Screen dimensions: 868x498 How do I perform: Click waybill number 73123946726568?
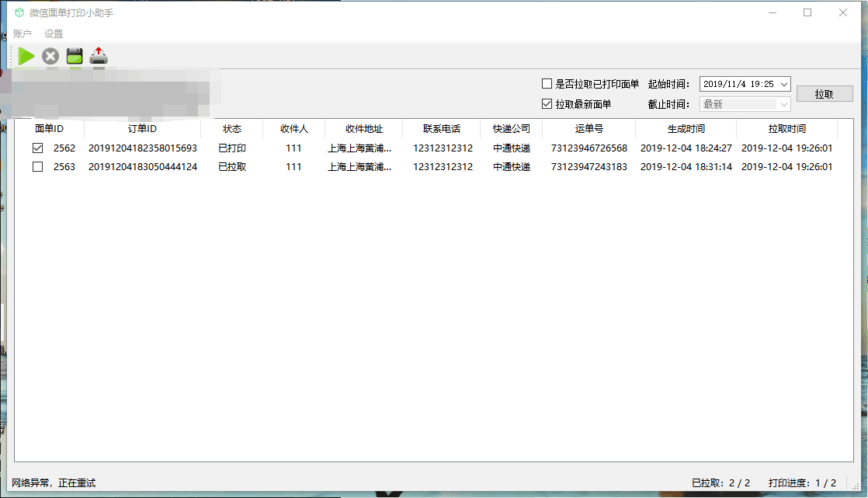[x=589, y=148]
